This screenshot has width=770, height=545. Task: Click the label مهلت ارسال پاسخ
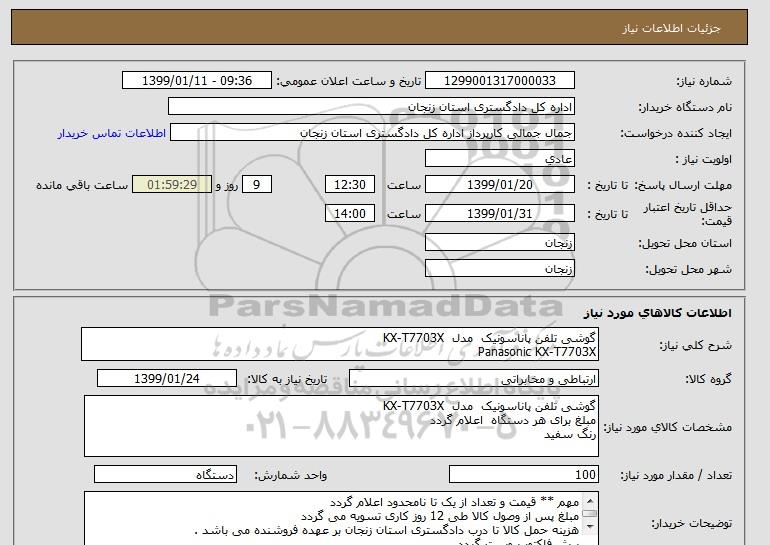point(684,185)
